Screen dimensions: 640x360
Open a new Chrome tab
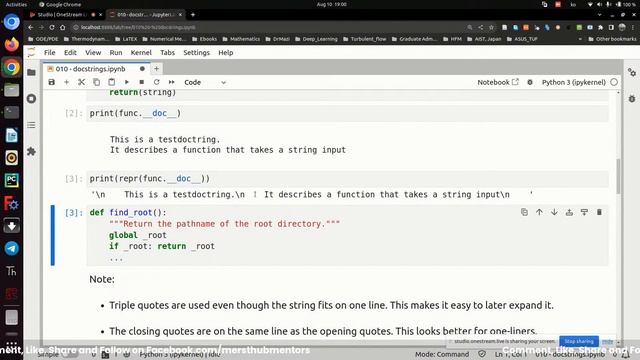click(x=193, y=15)
